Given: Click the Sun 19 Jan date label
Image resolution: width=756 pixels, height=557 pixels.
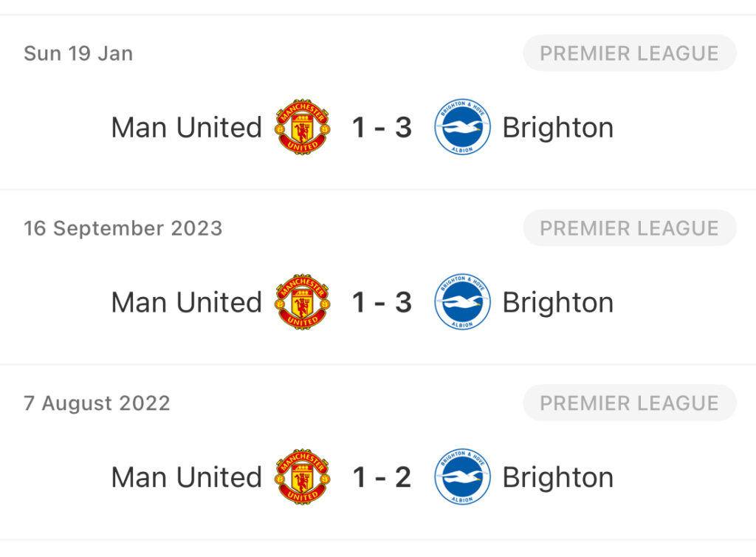Looking at the screenshot, I should point(78,53).
